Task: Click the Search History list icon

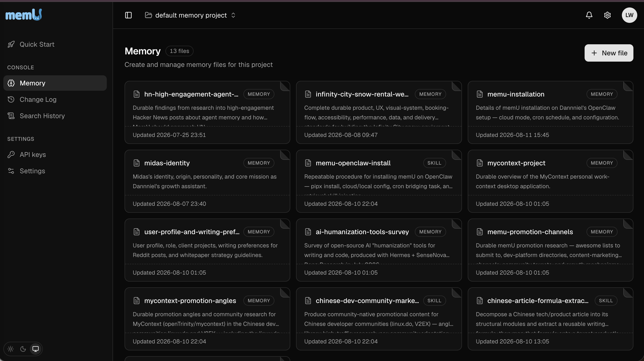Action: click(11, 116)
